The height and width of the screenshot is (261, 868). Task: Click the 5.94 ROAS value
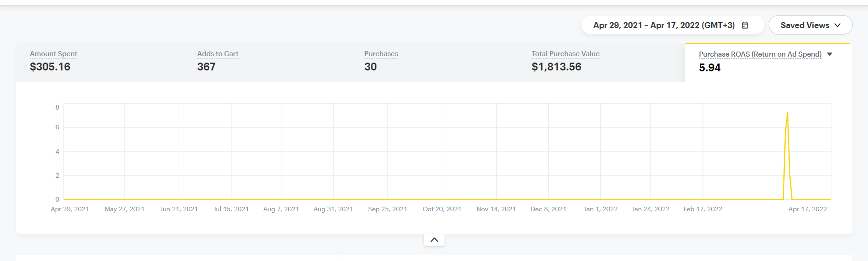pyautogui.click(x=710, y=68)
